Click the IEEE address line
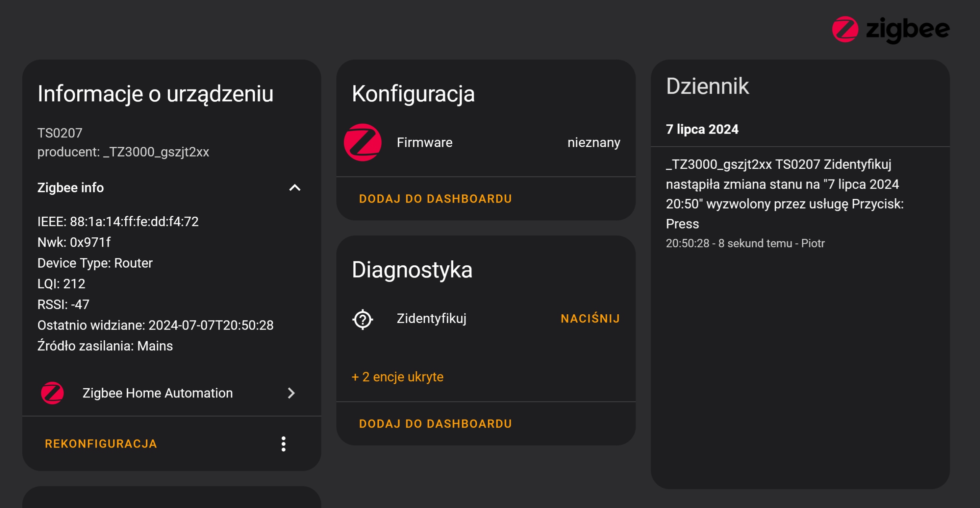 [x=118, y=222]
